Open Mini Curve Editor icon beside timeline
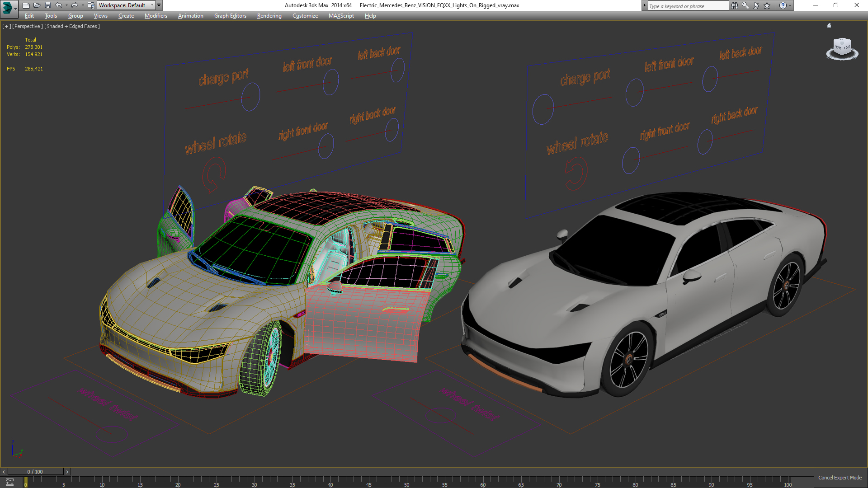Screen dimensions: 868x488 pyautogui.click(x=9, y=482)
